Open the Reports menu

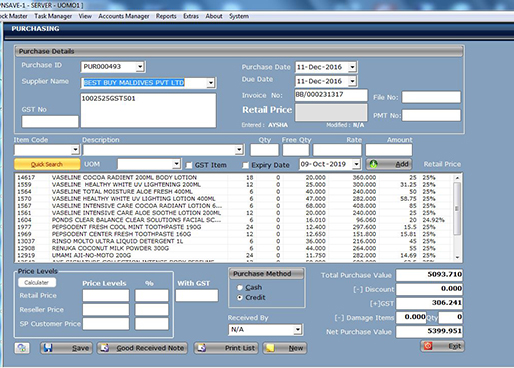click(x=166, y=16)
